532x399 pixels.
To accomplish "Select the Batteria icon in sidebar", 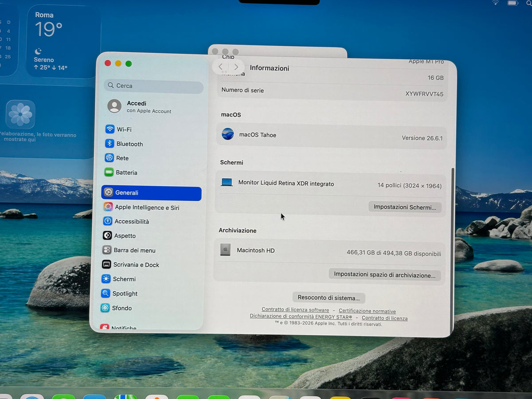I will click(x=109, y=172).
